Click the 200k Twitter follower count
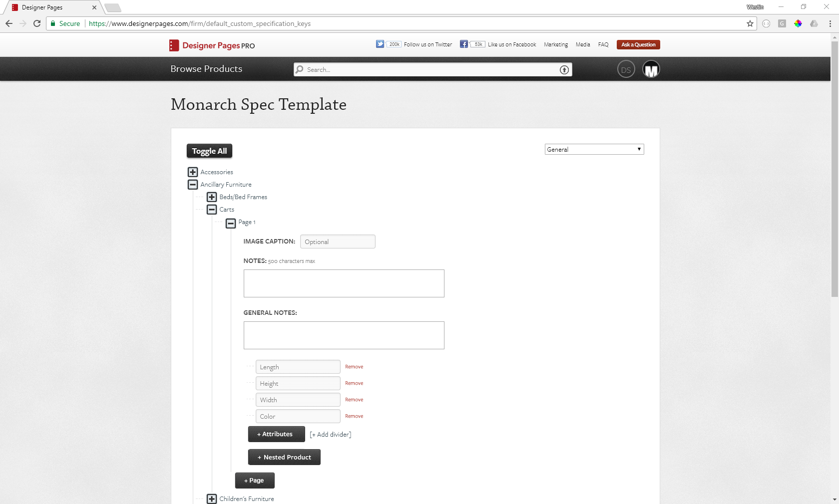839x504 pixels. (x=394, y=44)
